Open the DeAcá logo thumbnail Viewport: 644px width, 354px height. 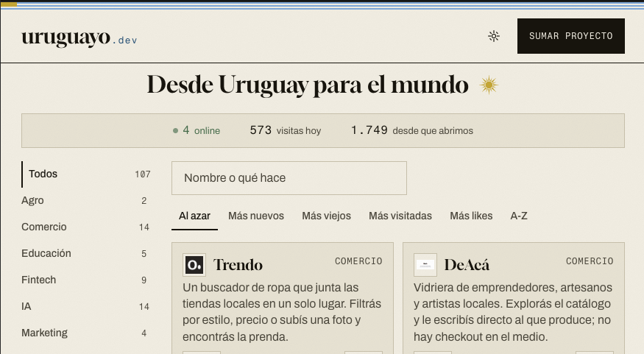click(x=425, y=265)
